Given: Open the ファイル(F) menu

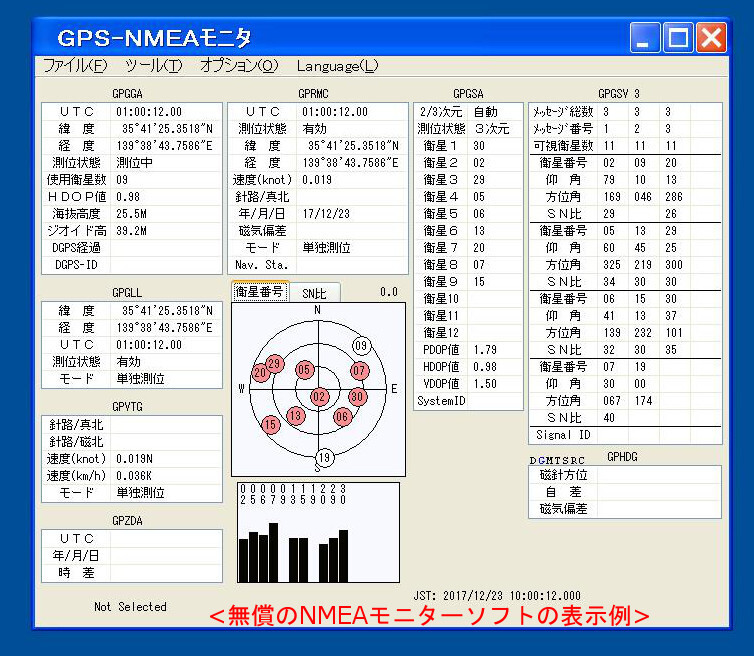Looking at the screenshot, I should [75, 66].
